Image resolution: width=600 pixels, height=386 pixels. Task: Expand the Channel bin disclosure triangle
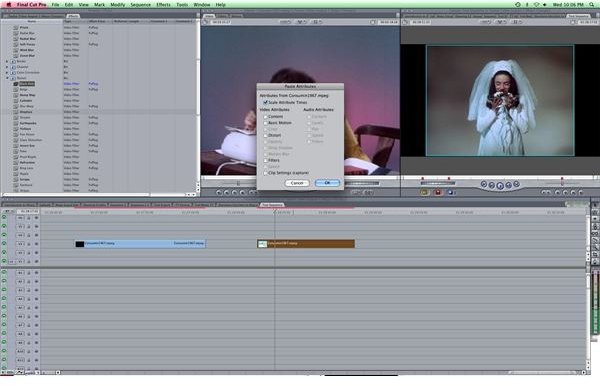pos(7,67)
